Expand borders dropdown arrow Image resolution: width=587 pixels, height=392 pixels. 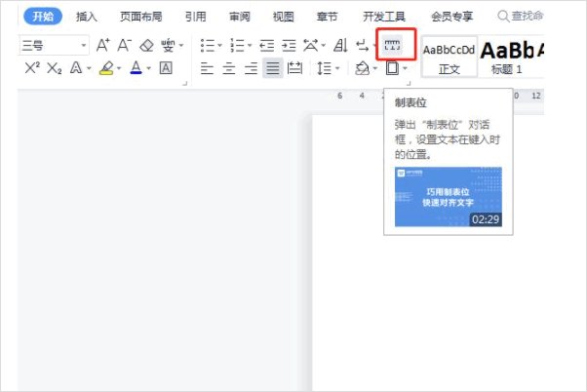tap(405, 68)
